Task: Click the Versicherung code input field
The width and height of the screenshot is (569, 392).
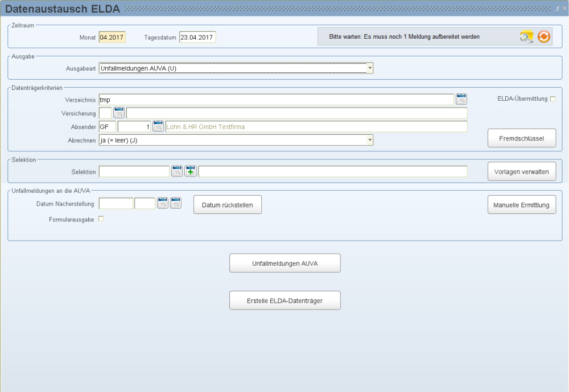Action: [105, 113]
